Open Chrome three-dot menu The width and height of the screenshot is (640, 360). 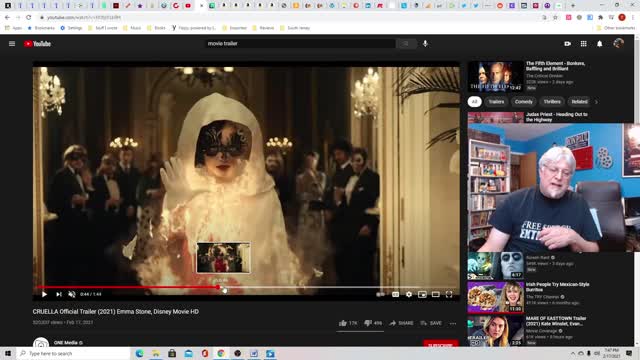click(x=633, y=18)
